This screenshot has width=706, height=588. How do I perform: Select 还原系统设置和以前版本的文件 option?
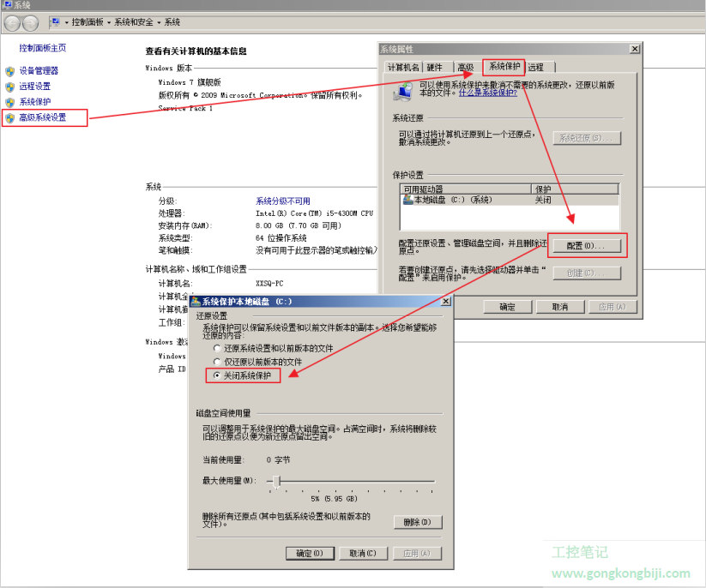(217, 348)
